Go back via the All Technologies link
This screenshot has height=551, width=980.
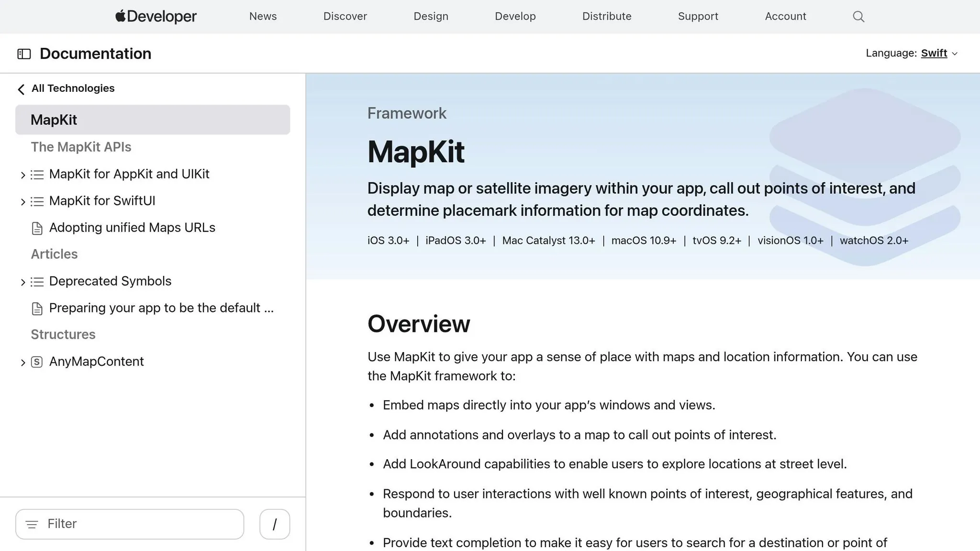(73, 88)
